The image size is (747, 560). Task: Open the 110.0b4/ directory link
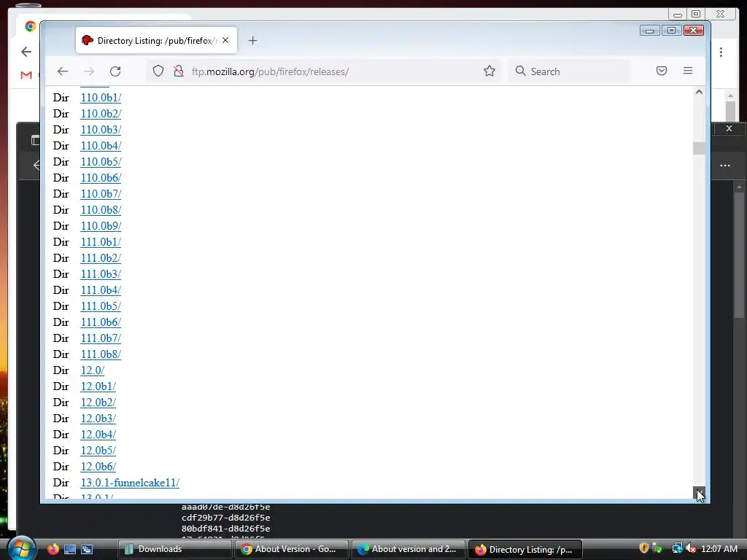(101, 146)
